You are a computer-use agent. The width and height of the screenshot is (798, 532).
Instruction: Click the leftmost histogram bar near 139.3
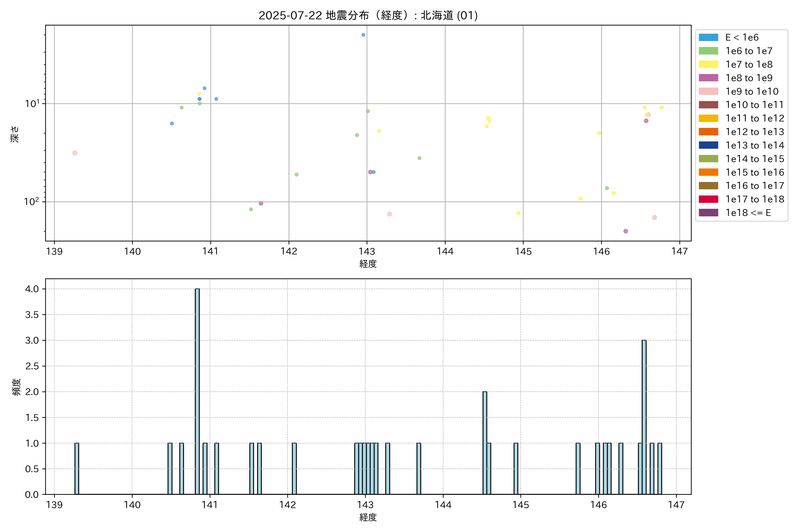[x=77, y=468]
